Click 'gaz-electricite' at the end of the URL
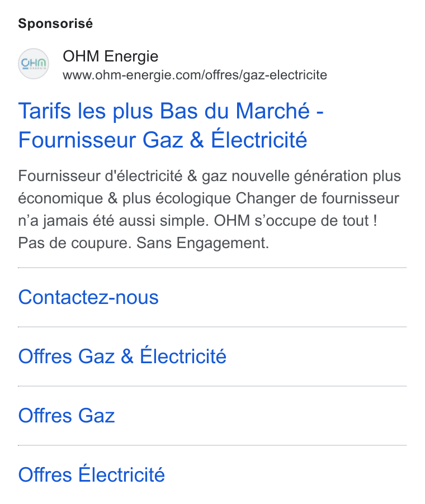The height and width of the screenshot is (504, 425). tap(285, 75)
